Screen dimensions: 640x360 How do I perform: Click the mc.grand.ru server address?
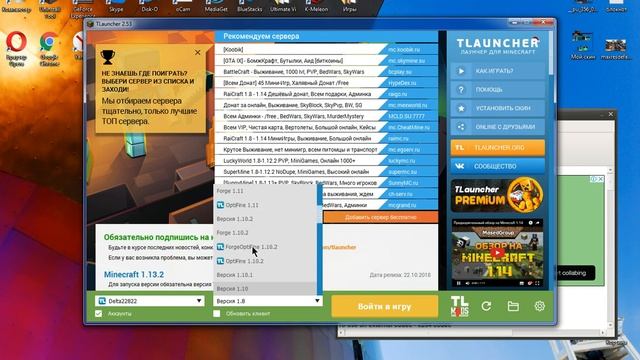coord(402,205)
